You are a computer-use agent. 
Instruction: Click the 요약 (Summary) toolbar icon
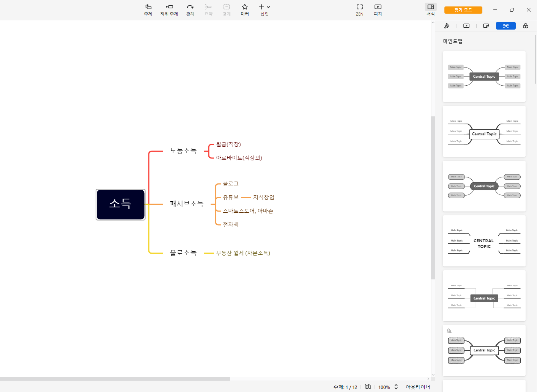(x=208, y=10)
